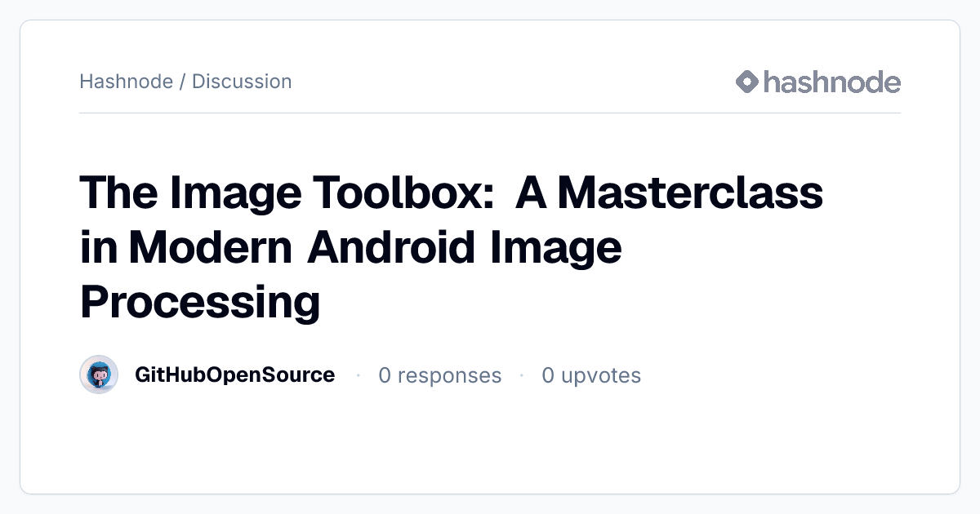Open the GitHubOpenSource author name
This screenshot has width=980, height=514.
(x=234, y=375)
